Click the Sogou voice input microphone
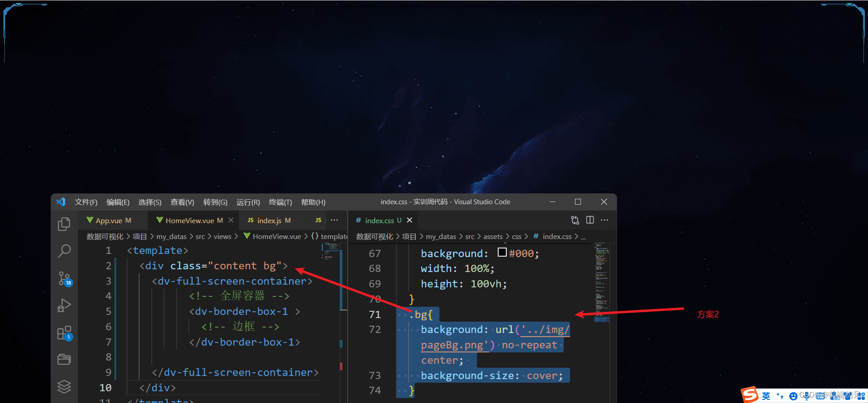The width and height of the screenshot is (868, 403). [807, 396]
